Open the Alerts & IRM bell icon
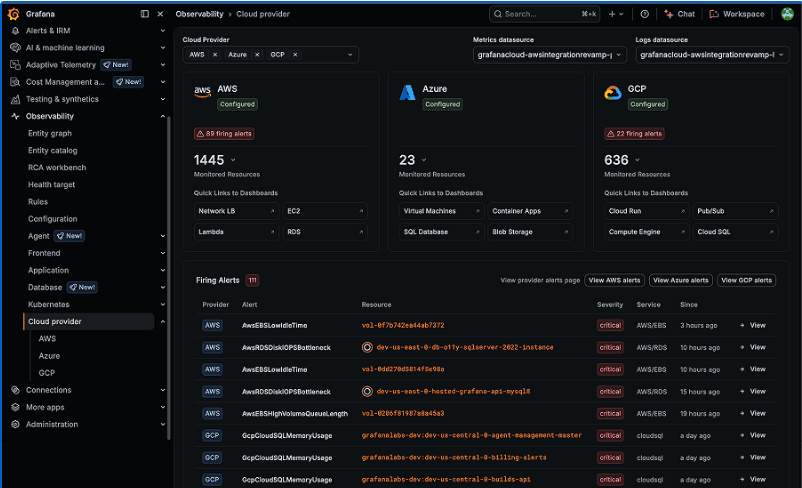The height and width of the screenshot is (488, 802). tap(15, 31)
